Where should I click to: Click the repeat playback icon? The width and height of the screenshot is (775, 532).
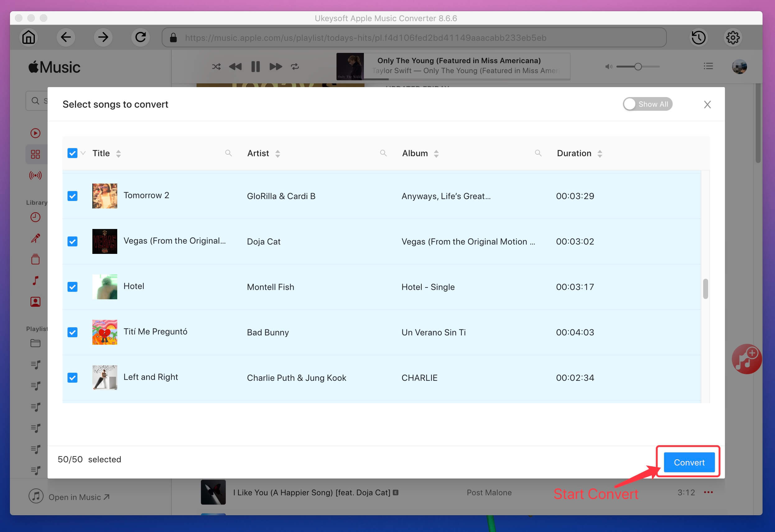click(x=296, y=67)
